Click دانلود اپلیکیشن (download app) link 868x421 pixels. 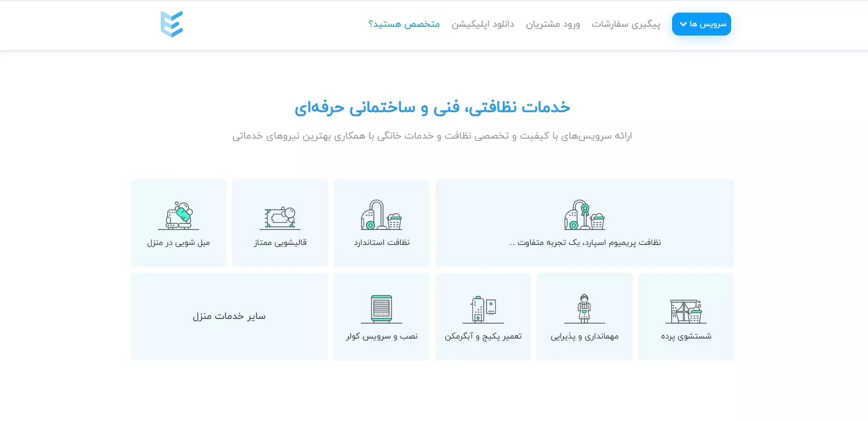click(x=483, y=24)
